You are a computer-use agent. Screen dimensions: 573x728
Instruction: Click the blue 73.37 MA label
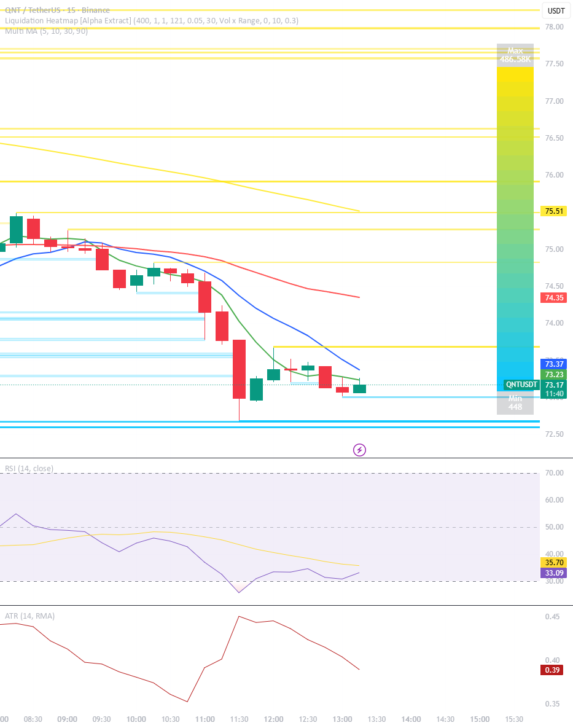[554, 364]
